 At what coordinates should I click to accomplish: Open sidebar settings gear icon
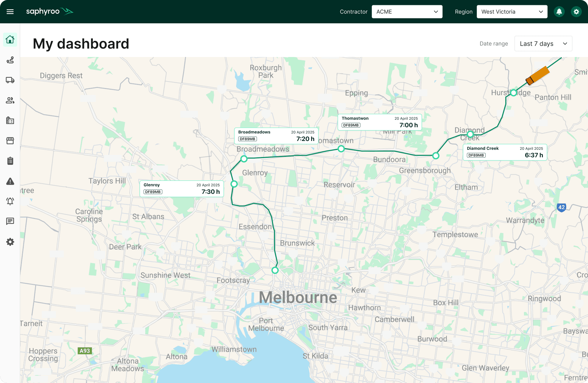tap(10, 242)
